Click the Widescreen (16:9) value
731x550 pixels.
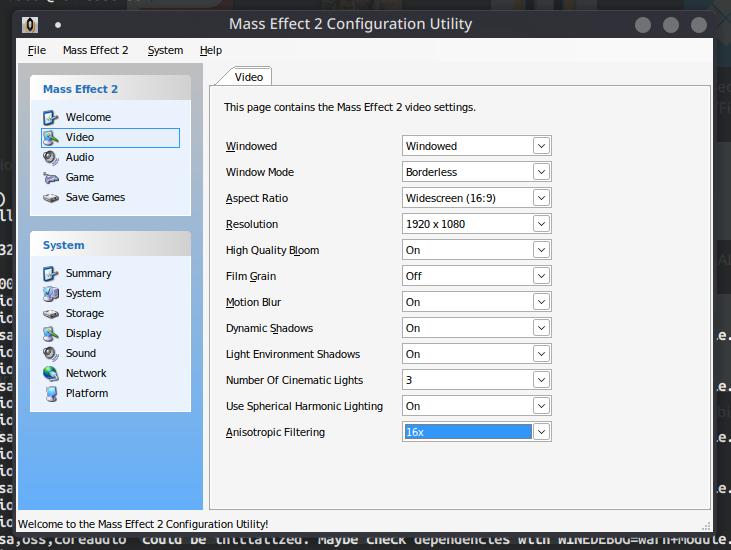[x=450, y=198]
